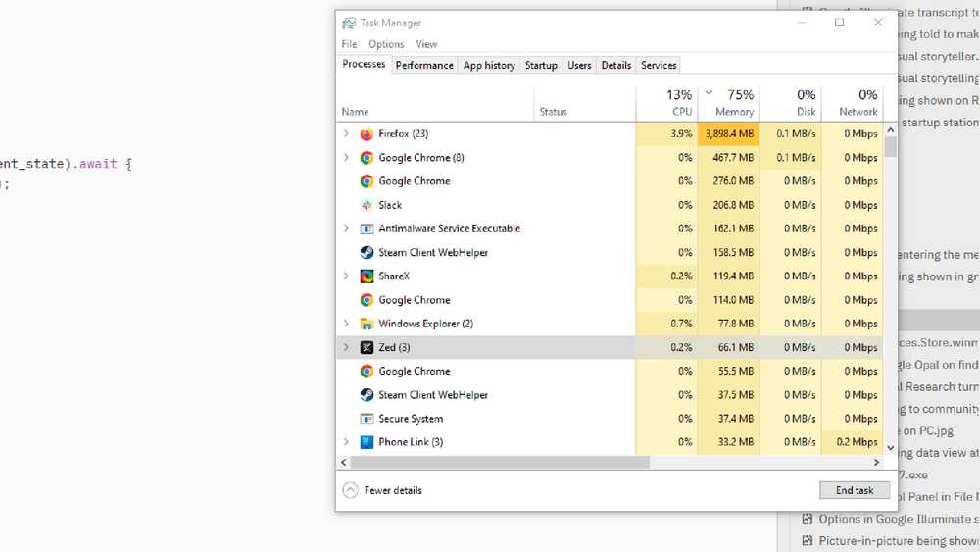
Task: Click the End task button
Action: (855, 491)
